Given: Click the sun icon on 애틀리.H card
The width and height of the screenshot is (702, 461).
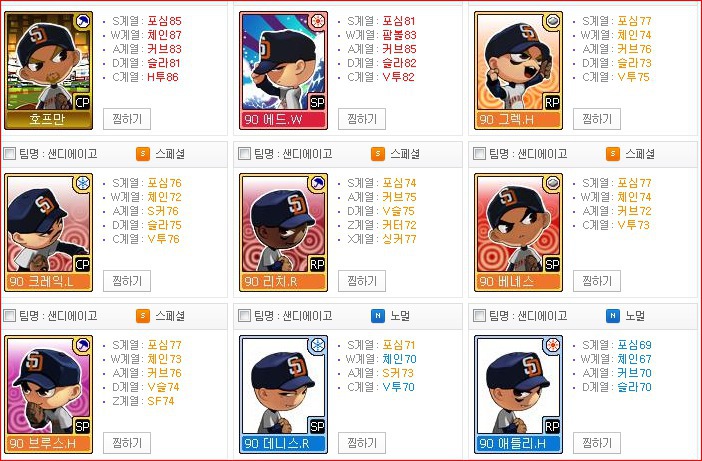Looking at the screenshot, I should (x=553, y=345).
